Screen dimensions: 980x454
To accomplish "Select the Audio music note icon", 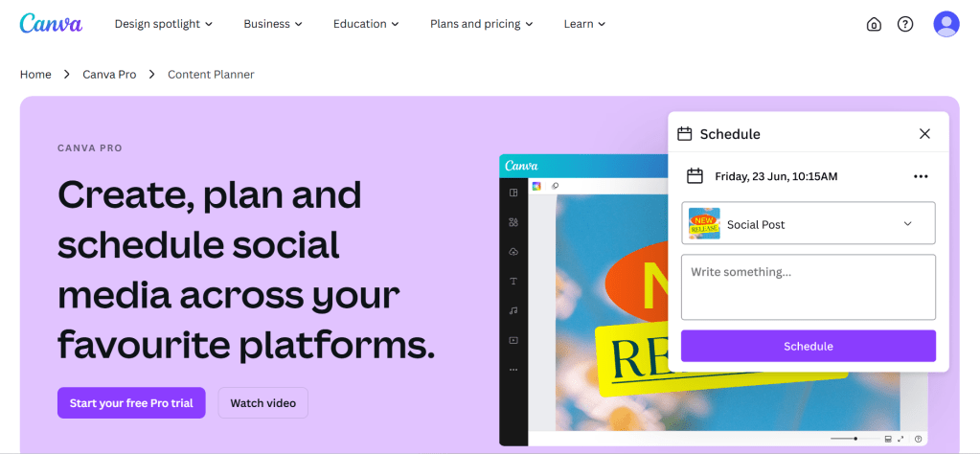I will click(x=513, y=310).
